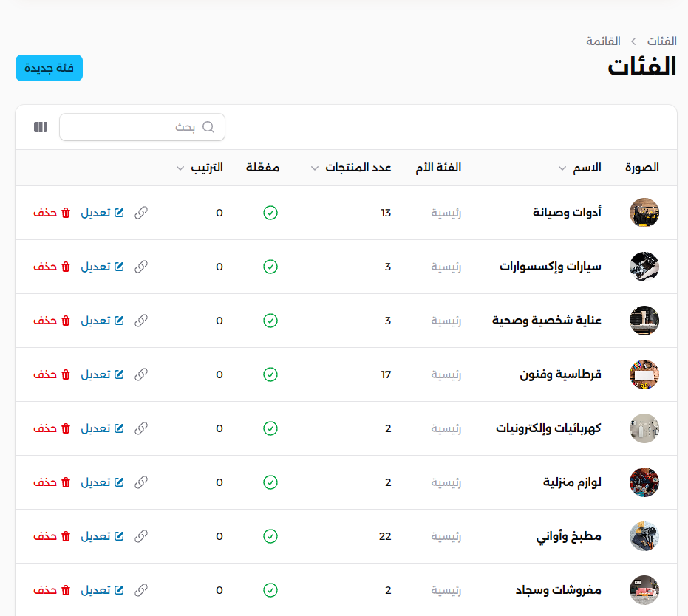
Task: Delete (حذف) the كهربائيات وإلكترونيات category
Action: [x=52, y=428]
